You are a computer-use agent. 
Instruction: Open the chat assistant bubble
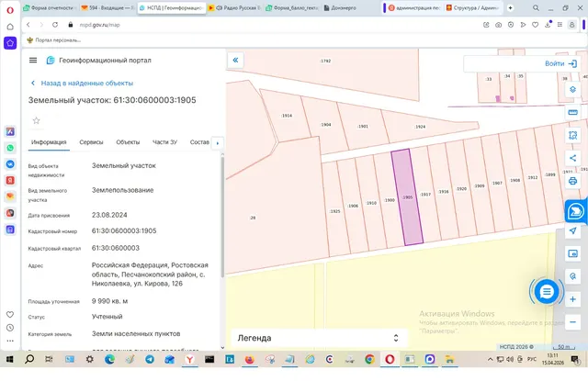(547, 291)
